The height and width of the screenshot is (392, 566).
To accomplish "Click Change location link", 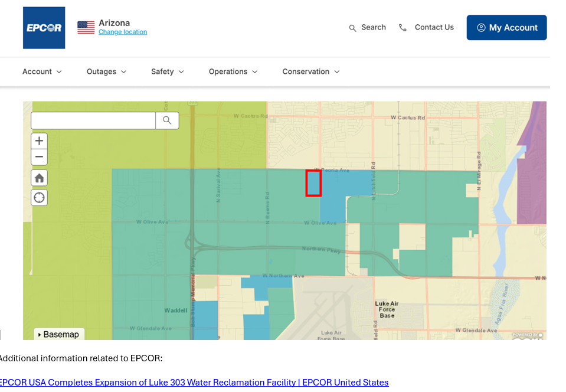I will (123, 32).
